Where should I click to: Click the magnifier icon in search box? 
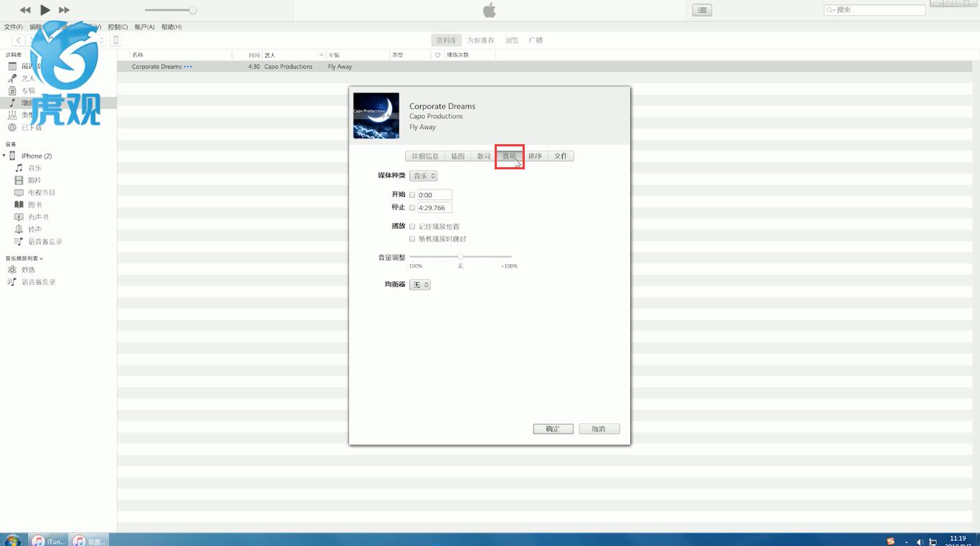point(831,10)
